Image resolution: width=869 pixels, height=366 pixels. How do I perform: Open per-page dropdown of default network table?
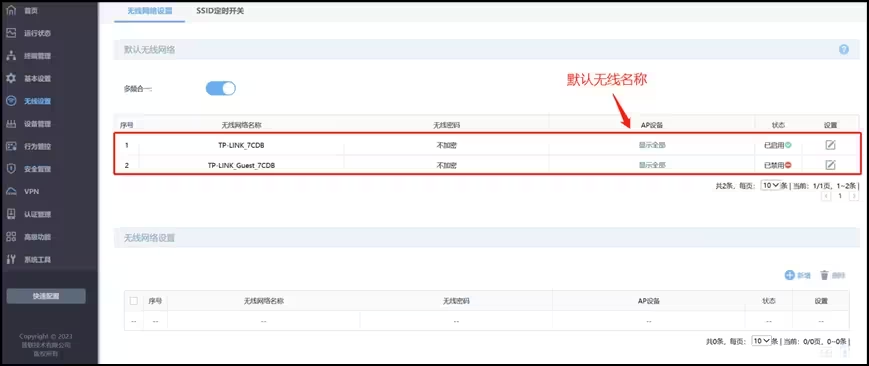pyautogui.click(x=770, y=185)
